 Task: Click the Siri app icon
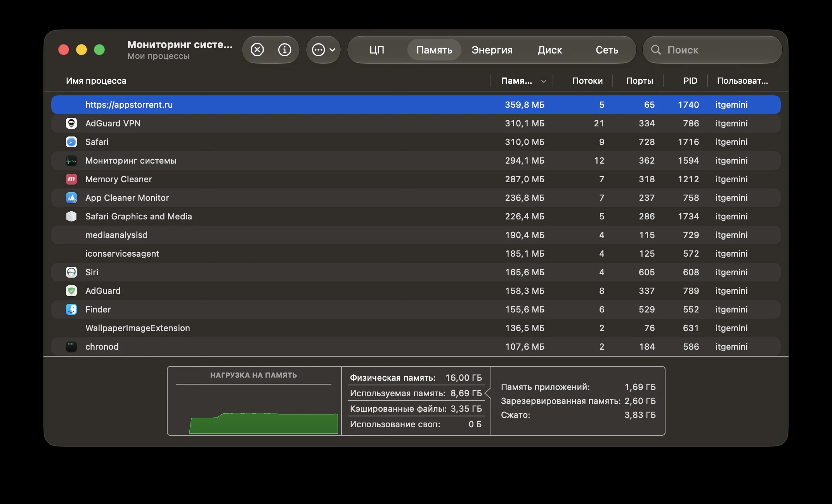click(x=71, y=272)
